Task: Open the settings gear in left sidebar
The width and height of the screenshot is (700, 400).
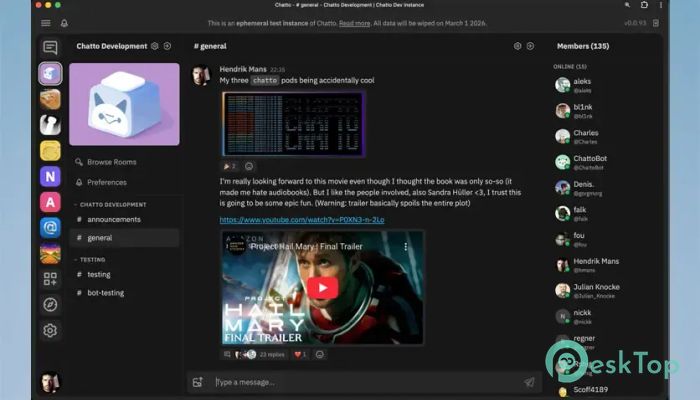Action: [50, 331]
